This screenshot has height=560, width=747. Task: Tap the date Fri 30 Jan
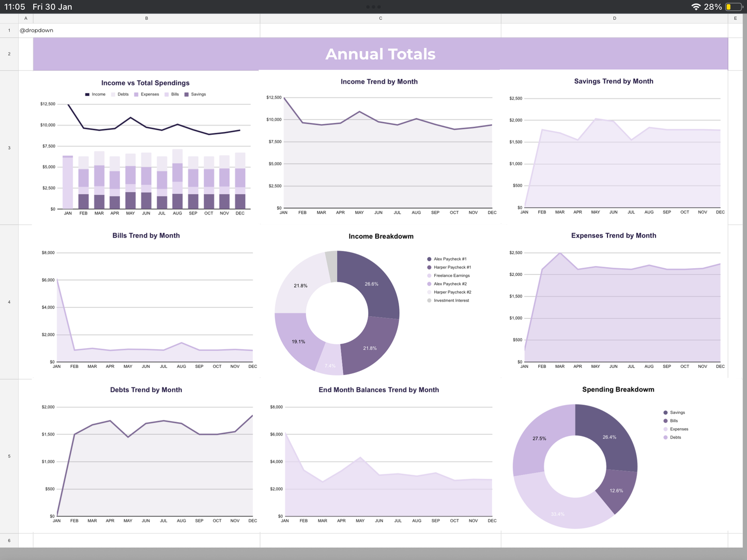coord(52,7)
